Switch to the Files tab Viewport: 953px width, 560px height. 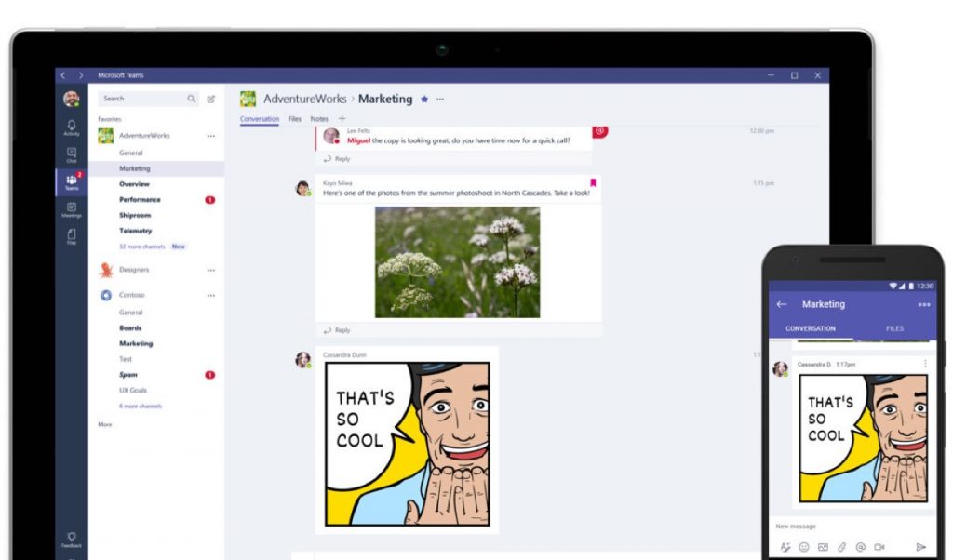point(295,119)
